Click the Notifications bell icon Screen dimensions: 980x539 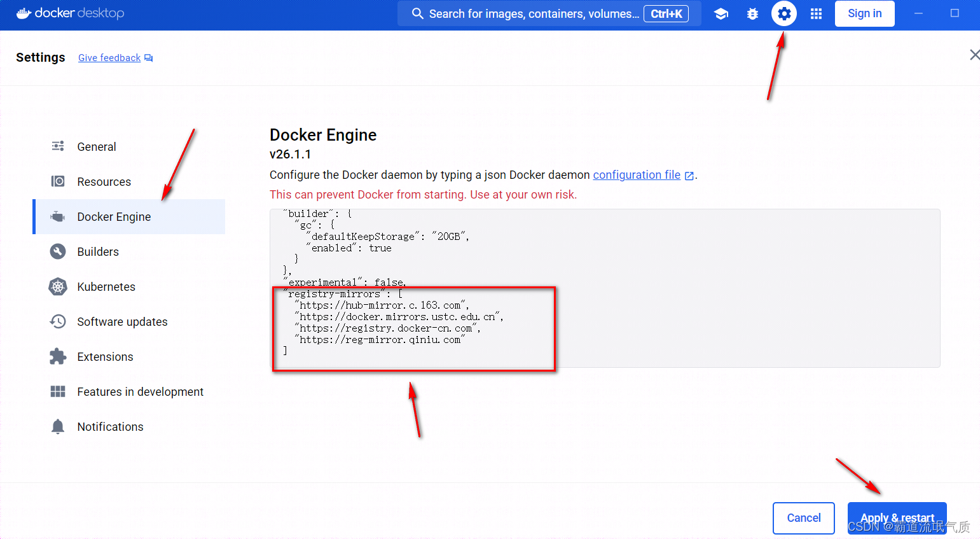pos(58,426)
